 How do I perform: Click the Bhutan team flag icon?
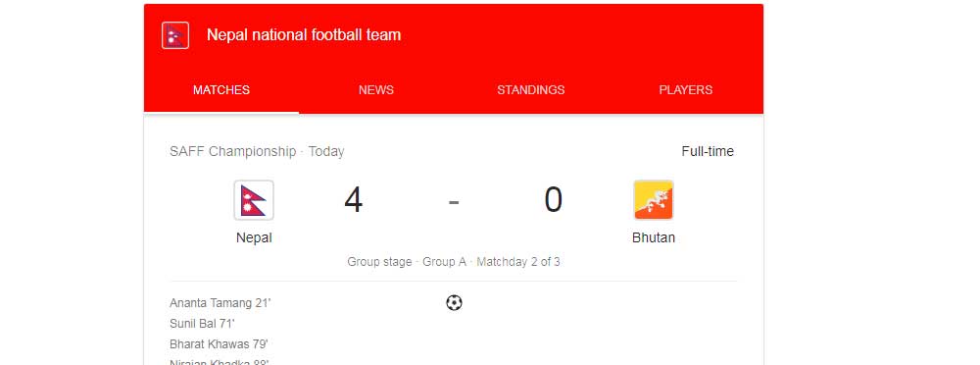click(x=653, y=200)
